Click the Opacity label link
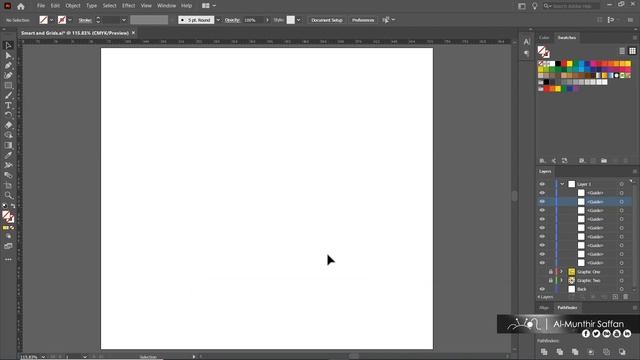The height and width of the screenshot is (360, 640). (232, 20)
